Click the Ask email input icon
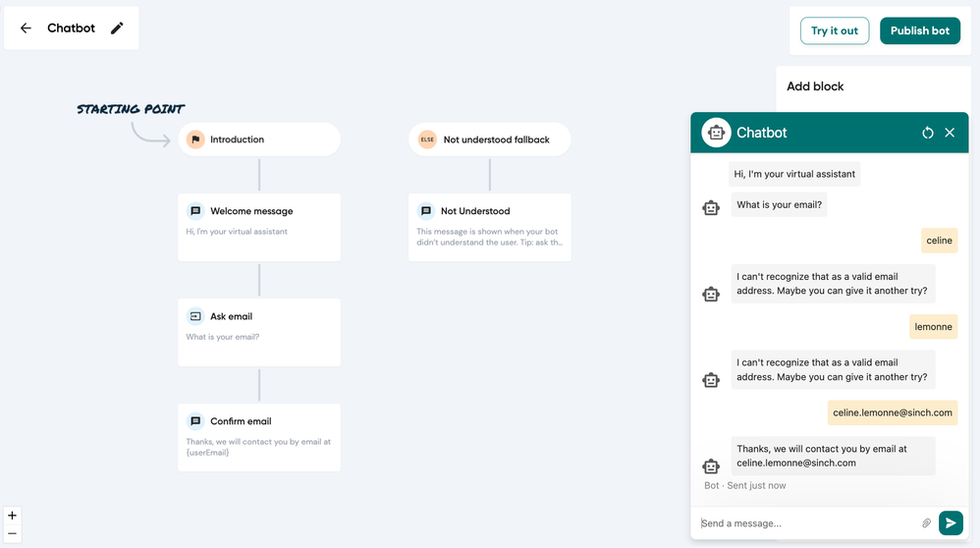Image resolution: width=980 pixels, height=548 pixels. click(195, 316)
